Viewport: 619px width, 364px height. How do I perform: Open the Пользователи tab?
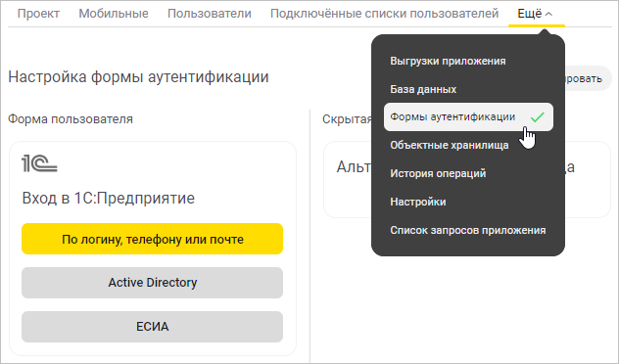point(210,14)
